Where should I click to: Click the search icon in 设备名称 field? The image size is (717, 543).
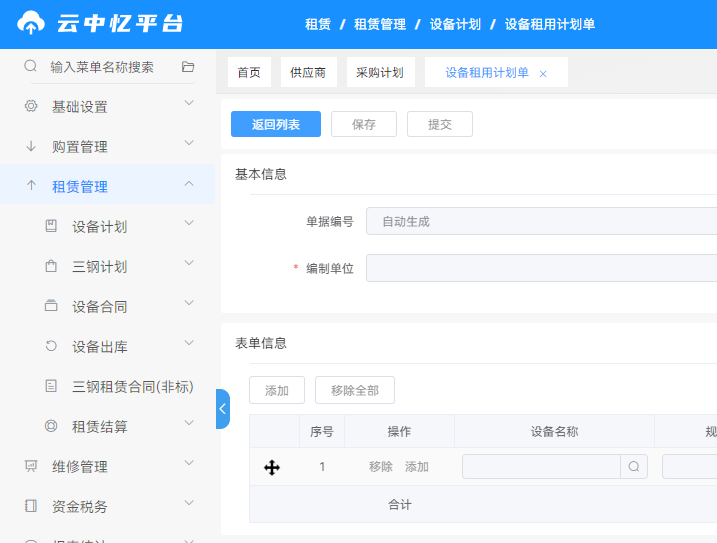(634, 467)
